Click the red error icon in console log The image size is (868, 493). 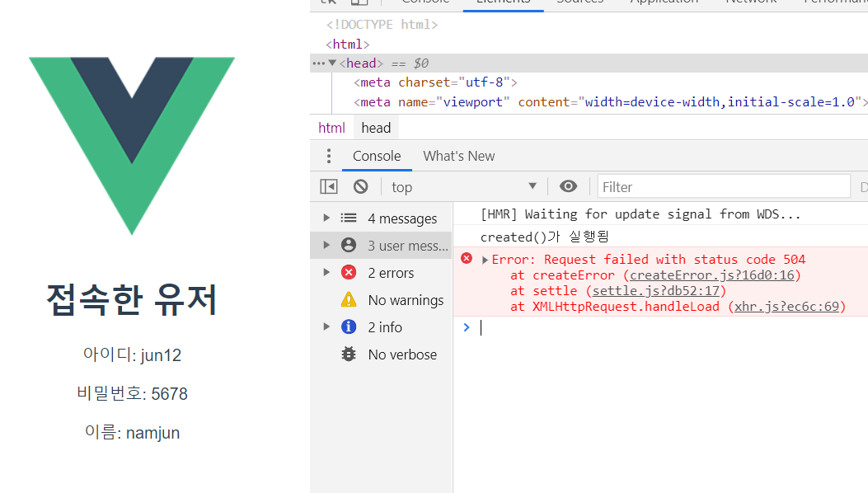[467, 258]
